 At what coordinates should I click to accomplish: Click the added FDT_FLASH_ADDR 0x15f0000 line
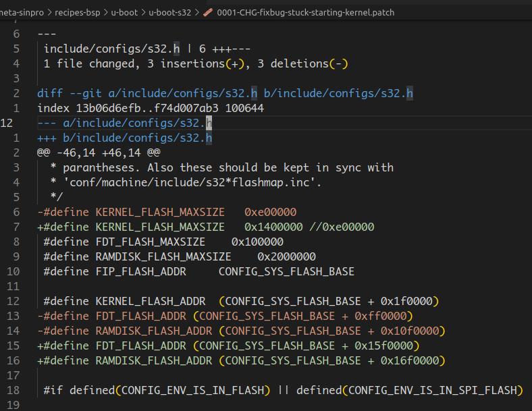click(228, 346)
